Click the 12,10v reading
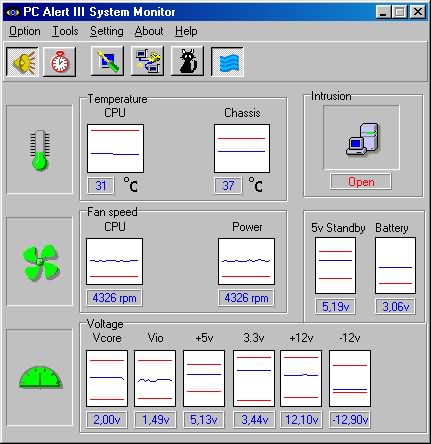 tap(301, 419)
